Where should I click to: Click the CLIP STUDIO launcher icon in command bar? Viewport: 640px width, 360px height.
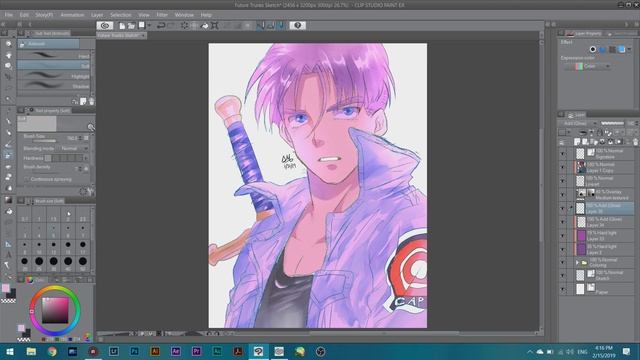[x=105, y=25]
